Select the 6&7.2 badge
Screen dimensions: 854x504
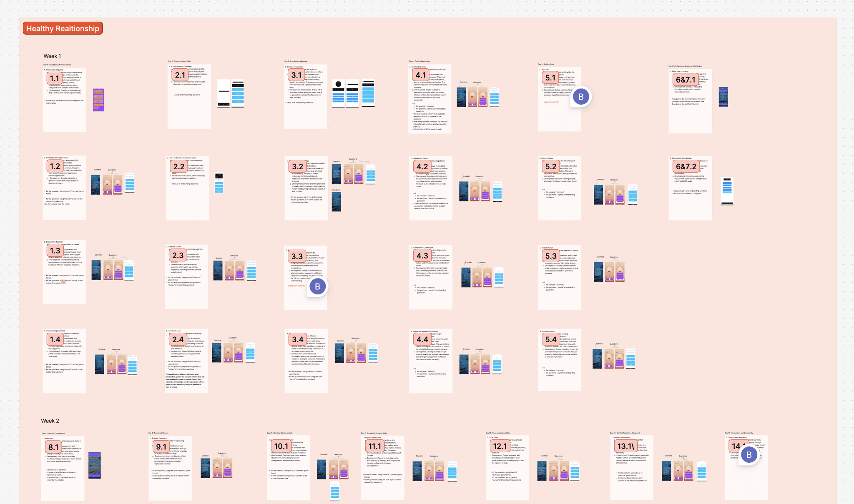coord(686,166)
